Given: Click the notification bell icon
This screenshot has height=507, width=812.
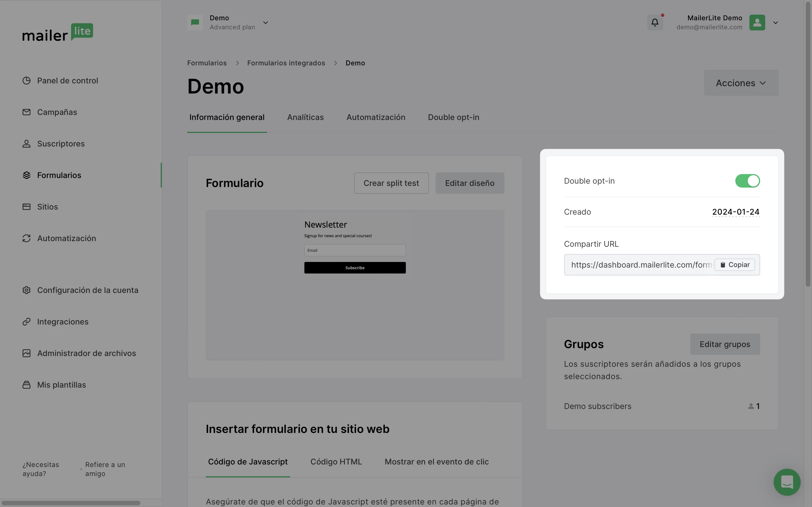Looking at the screenshot, I should click(655, 23).
